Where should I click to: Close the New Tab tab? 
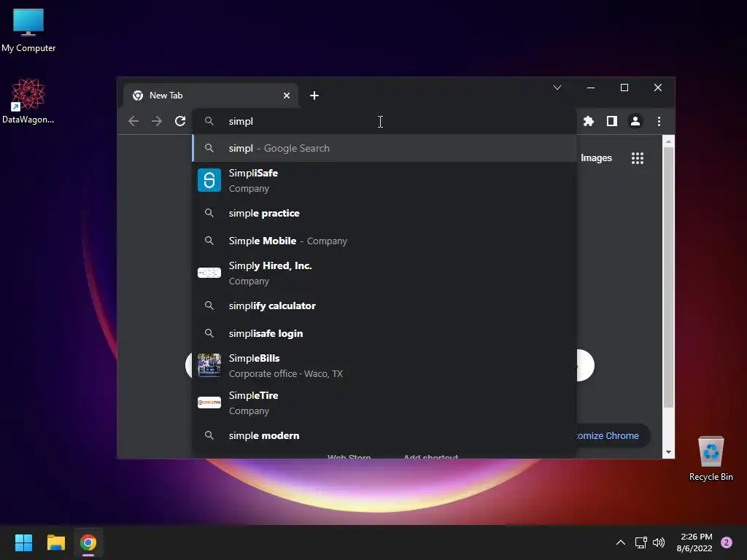coord(286,96)
